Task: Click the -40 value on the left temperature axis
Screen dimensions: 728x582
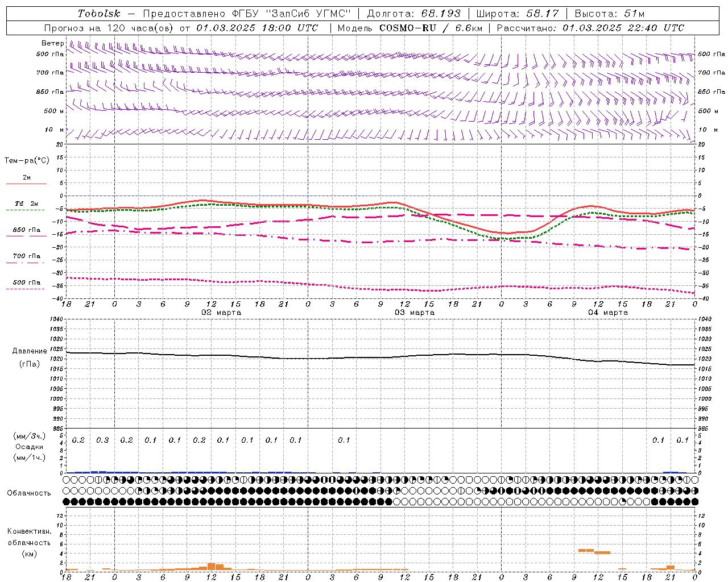Action: point(59,298)
